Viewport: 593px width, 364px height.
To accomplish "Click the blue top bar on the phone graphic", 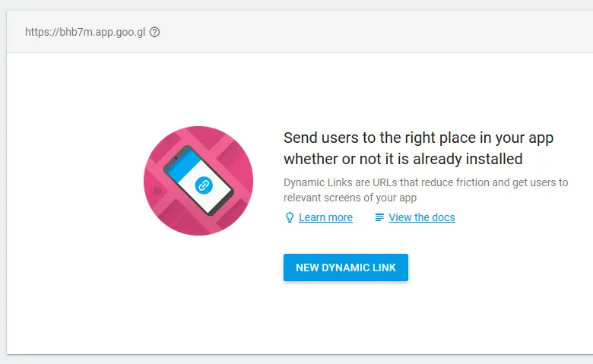I will [183, 165].
